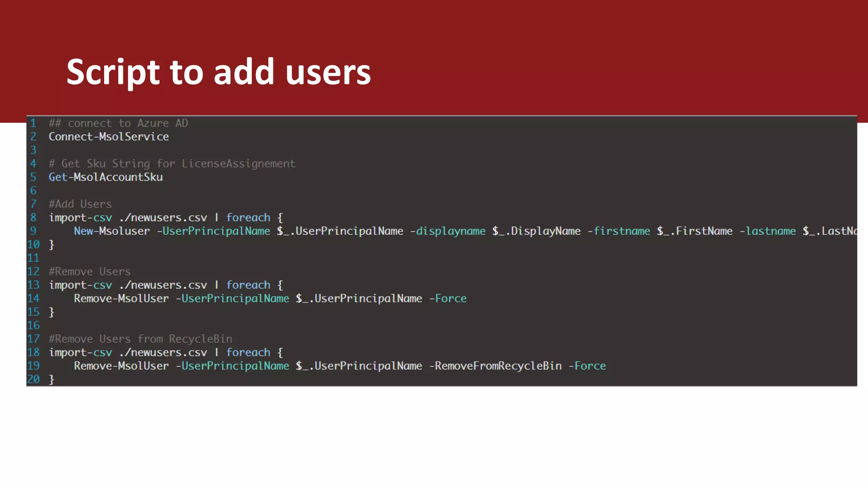Click line number 20 in the gutter
This screenshot has height=488, width=868.
[x=33, y=379]
